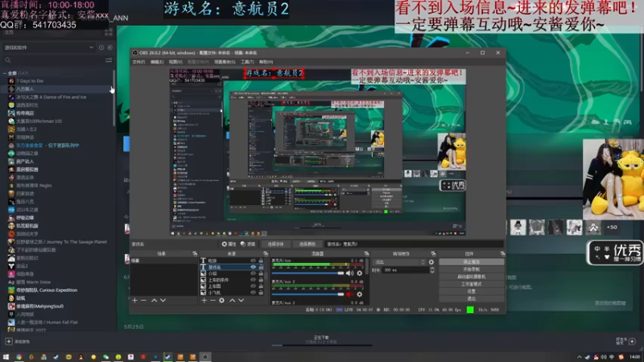Viewport: 644px width, 362px height.
Task: Click 停止推流 stop streaming button
Action: click(472, 262)
